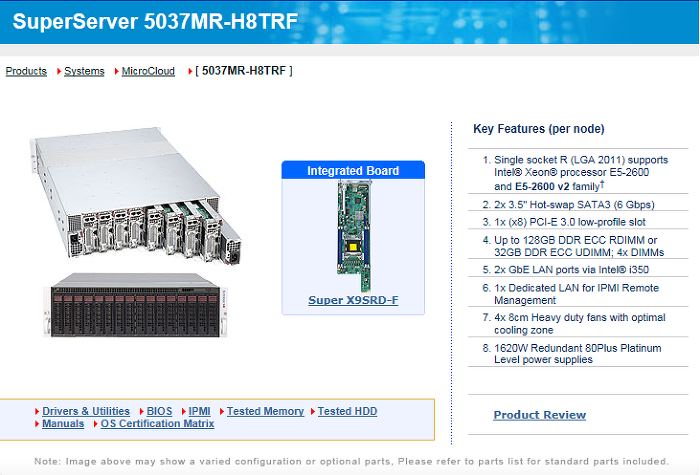Open the Product Review link
The width and height of the screenshot is (700, 475).
tap(540, 415)
